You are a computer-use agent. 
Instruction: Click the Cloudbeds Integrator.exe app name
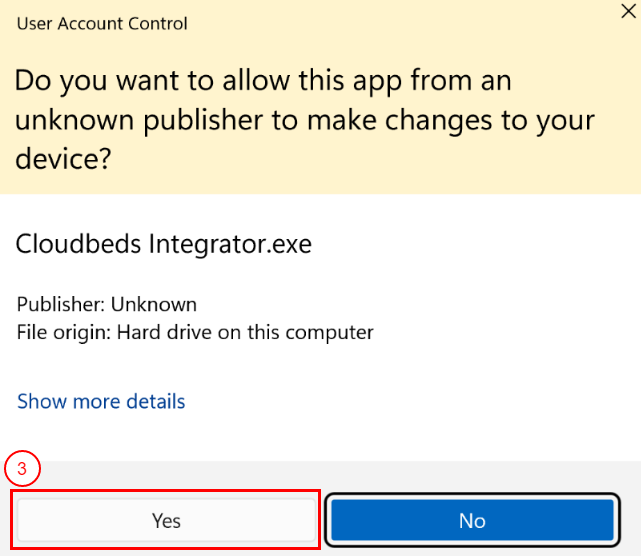164,244
